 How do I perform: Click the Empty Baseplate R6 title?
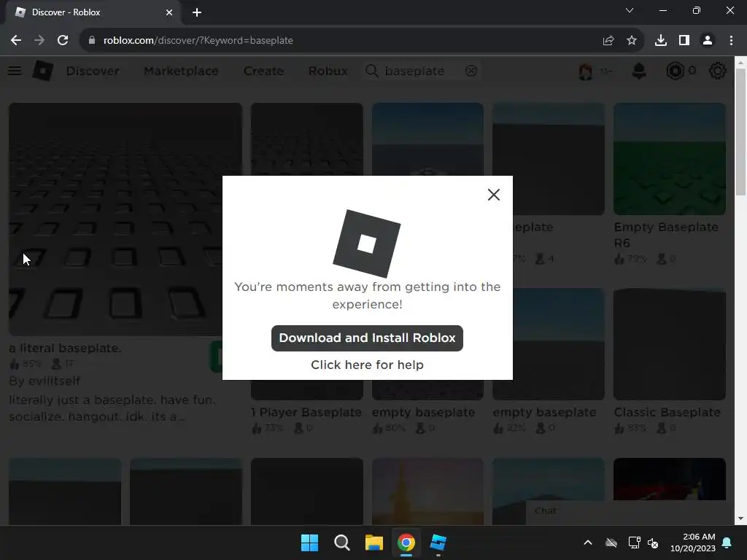666,235
